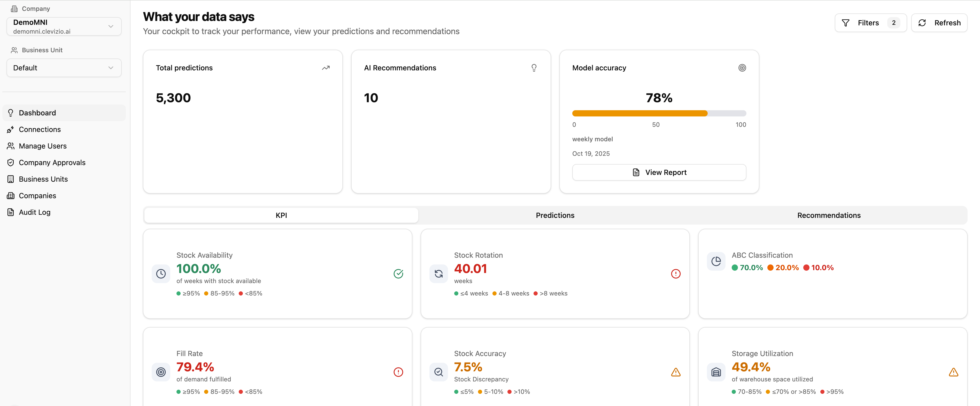Click the Refresh button
This screenshot has height=406, width=980.
tap(939, 23)
